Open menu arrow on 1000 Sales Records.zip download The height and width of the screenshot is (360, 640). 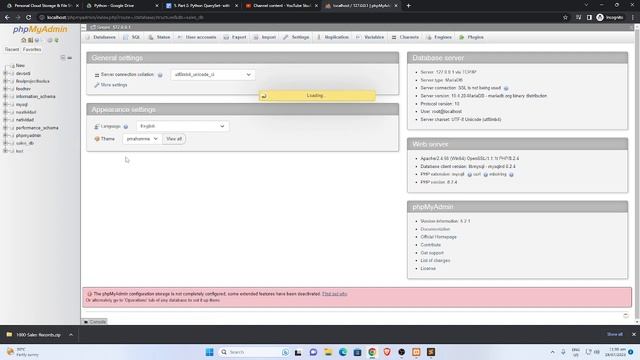click(x=71, y=335)
